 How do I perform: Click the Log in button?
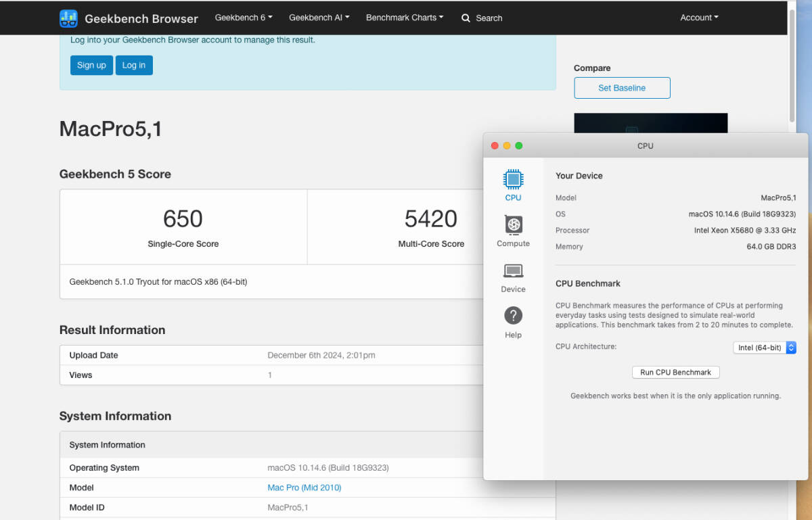134,65
